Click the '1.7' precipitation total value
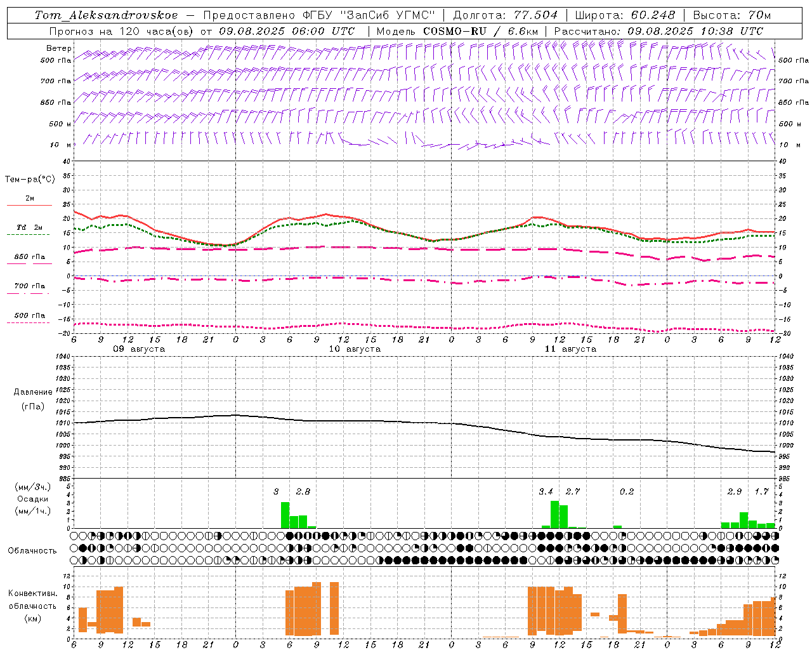812x650 pixels. pos(761,491)
